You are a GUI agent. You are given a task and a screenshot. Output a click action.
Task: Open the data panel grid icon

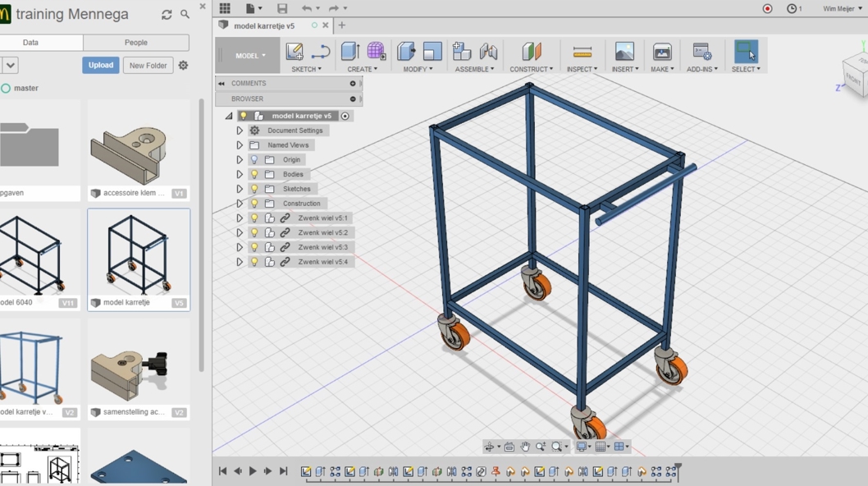tap(225, 8)
